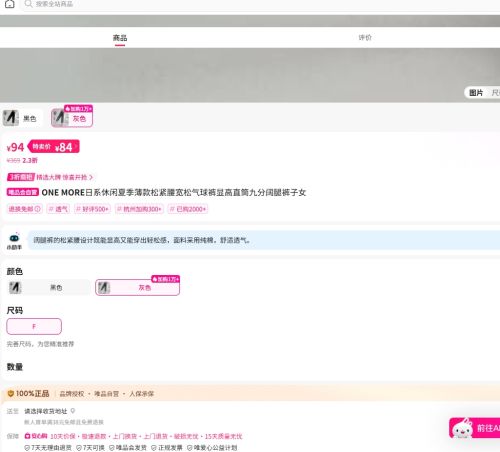This screenshot has width=500, height=452.
Task: Click the #杭州加购300+ tag
Action: [x=139, y=209]
